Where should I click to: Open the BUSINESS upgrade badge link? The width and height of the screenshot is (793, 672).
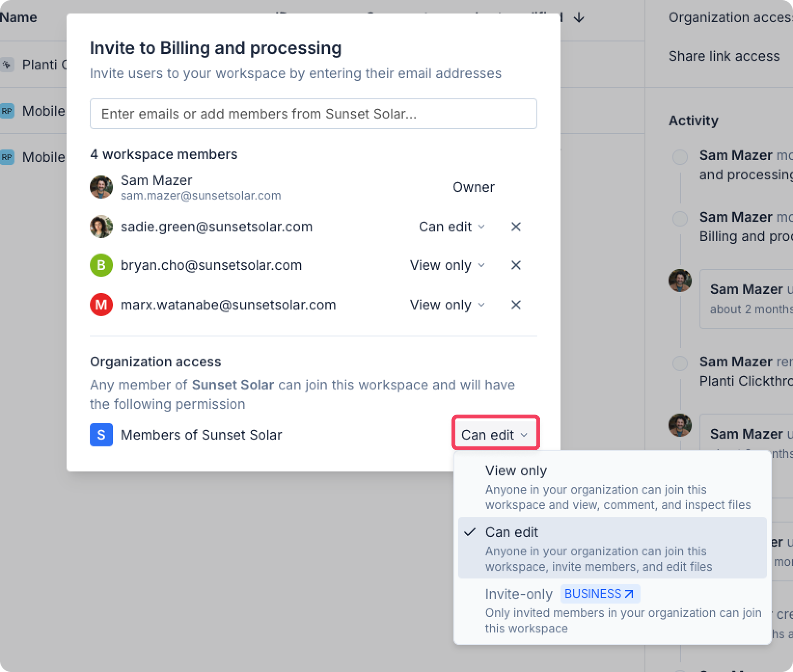[x=600, y=594]
